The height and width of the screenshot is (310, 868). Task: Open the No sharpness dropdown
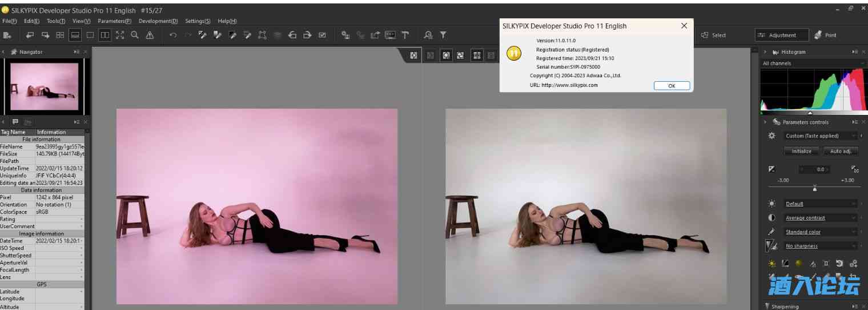coord(821,246)
